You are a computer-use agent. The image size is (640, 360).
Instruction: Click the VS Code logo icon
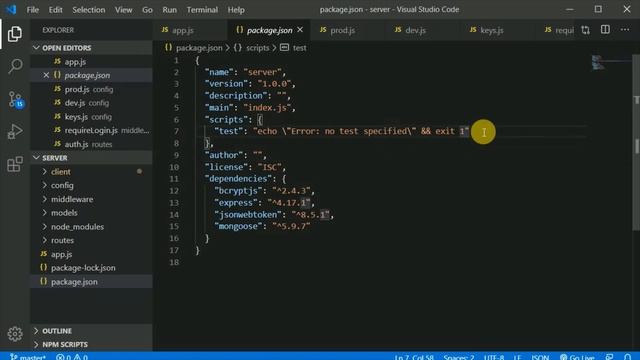click(11, 9)
